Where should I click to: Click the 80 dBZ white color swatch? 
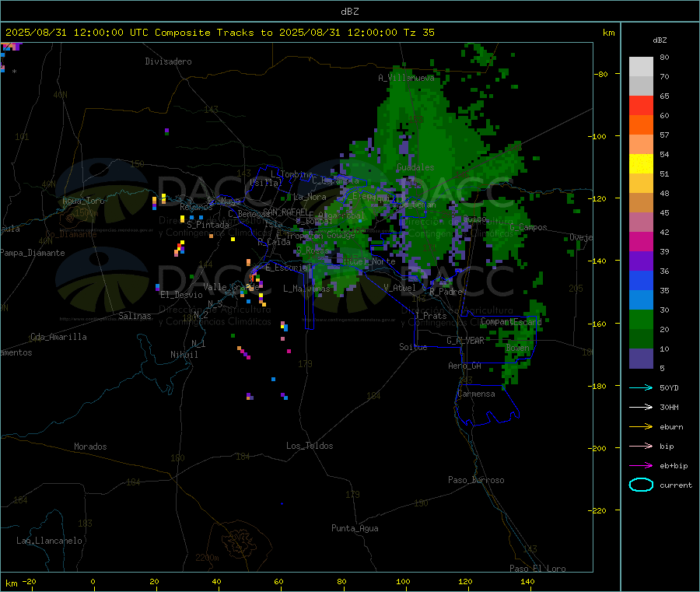(x=641, y=67)
